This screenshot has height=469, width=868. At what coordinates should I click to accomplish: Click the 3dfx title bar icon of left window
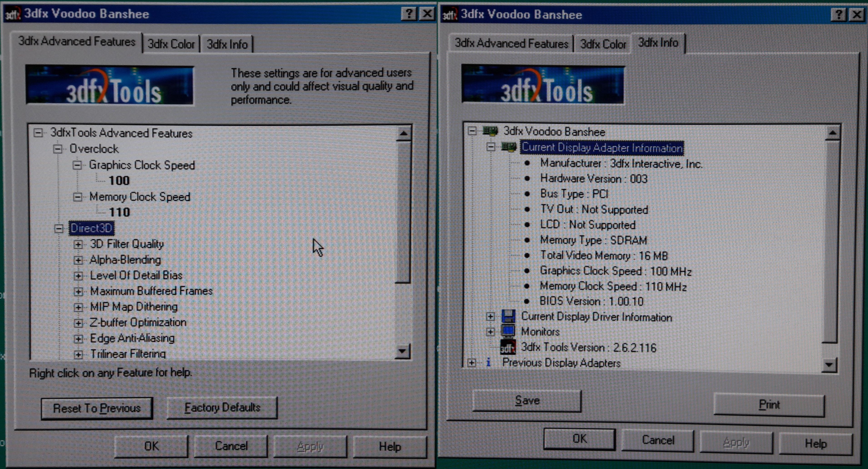[x=13, y=14]
